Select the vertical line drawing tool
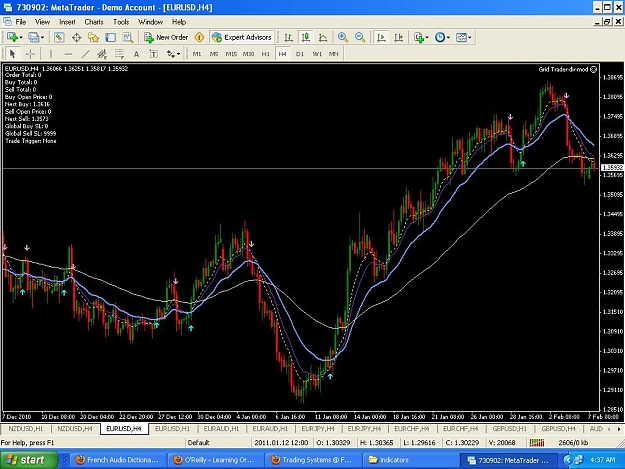Screen dimensions: 625x469 pos(51,54)
